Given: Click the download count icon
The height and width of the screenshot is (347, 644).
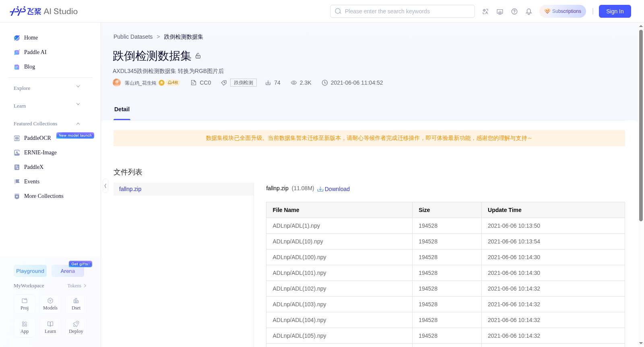Looking at the screenshot, I should [268, 83].
